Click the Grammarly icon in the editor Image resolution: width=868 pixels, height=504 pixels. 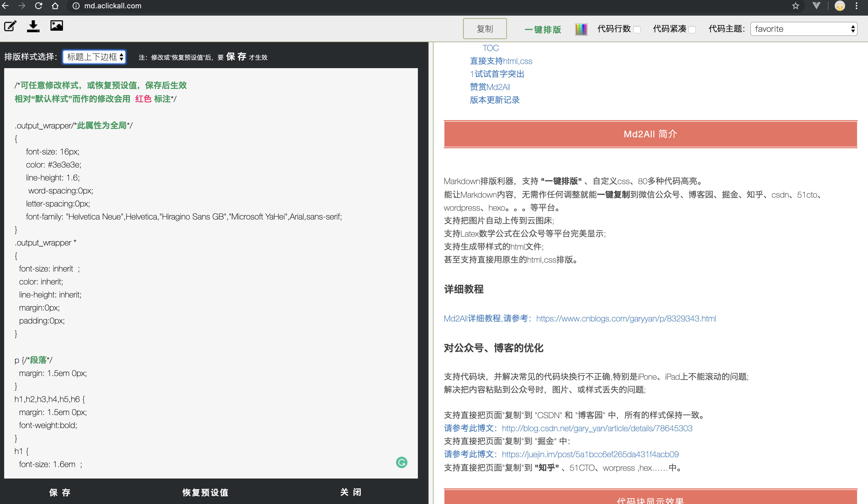click(x=402, y=462)
